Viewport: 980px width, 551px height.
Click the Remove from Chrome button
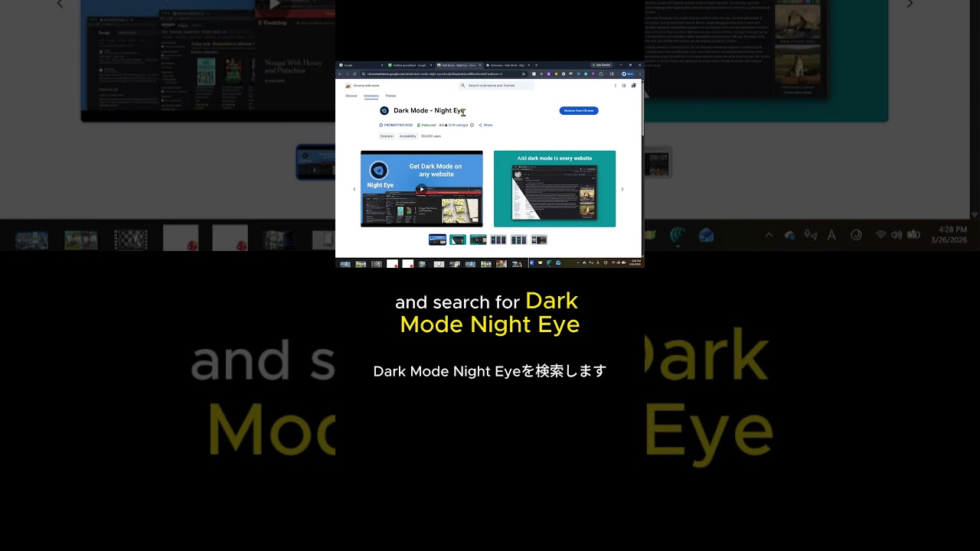click(579, 111)
